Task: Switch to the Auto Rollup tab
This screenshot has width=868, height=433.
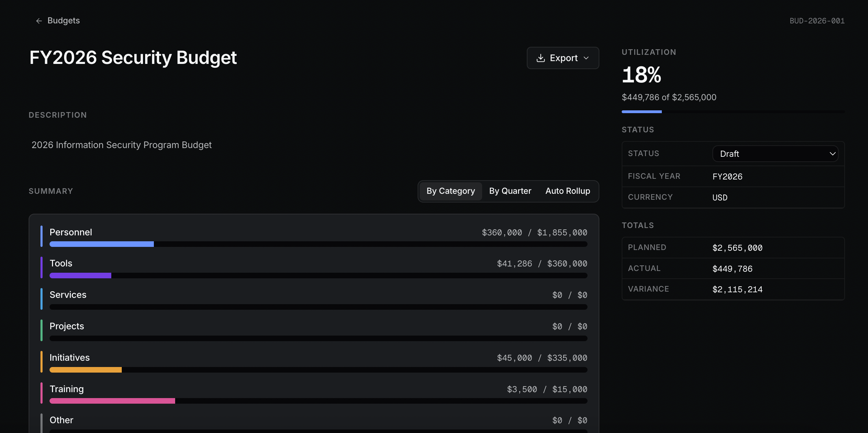Action: (x=568, y=191)
